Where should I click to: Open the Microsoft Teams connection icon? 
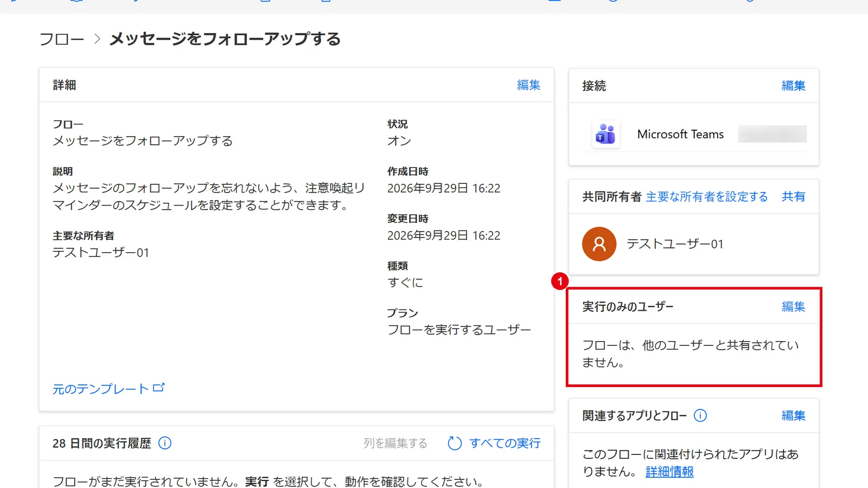[x=605, y=134]
